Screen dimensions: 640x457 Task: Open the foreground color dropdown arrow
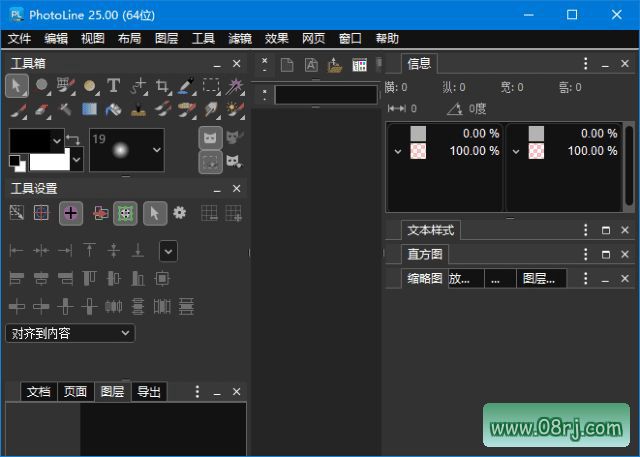pos(57,141)
